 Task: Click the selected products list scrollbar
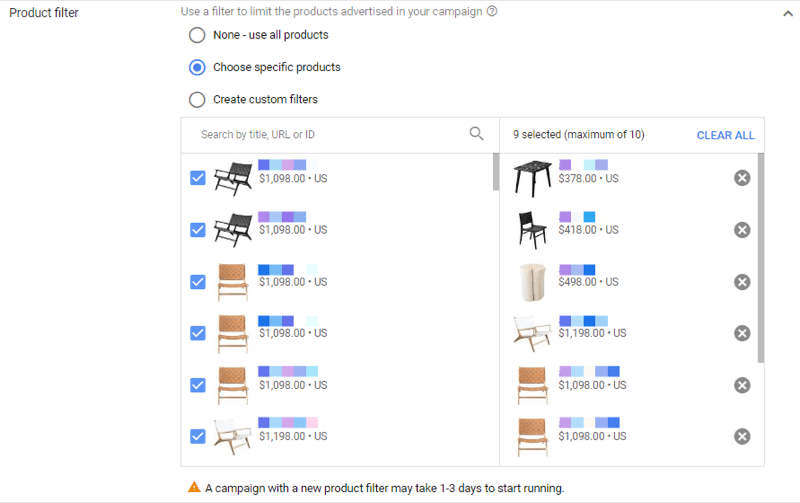coord(761,258)
